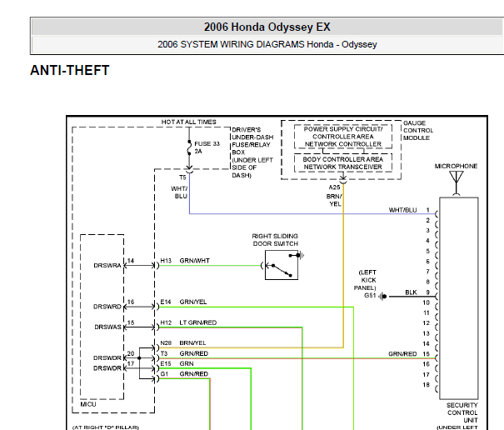
Task: Click the G51 ground symbol
Action: (383, 296)
